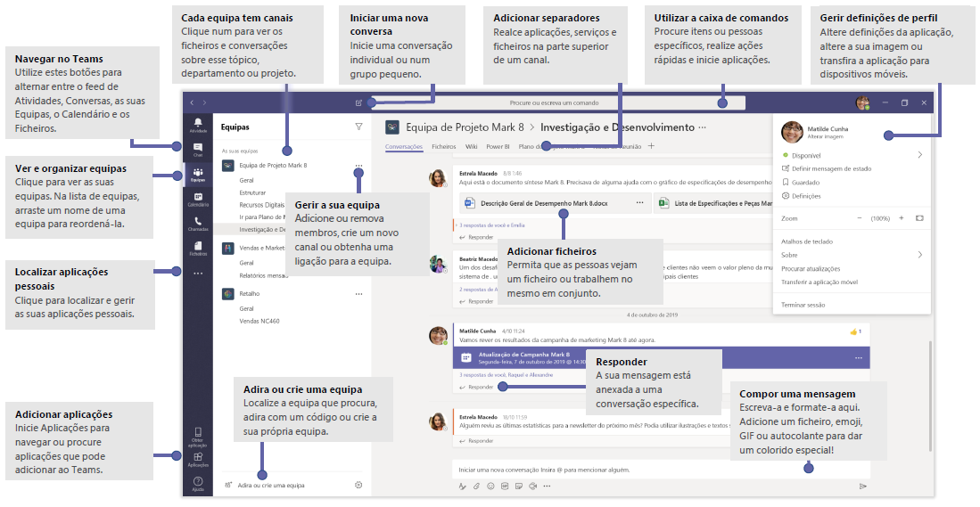The width and height of the screenshot is (980, 507).
Task: Click the Iniciar uma nova conversa box
Action: (661, 470)
